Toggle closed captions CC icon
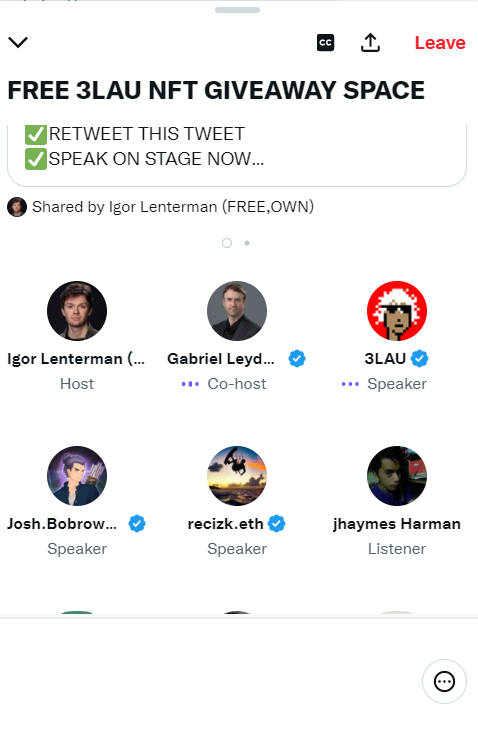 coord(325,43)
